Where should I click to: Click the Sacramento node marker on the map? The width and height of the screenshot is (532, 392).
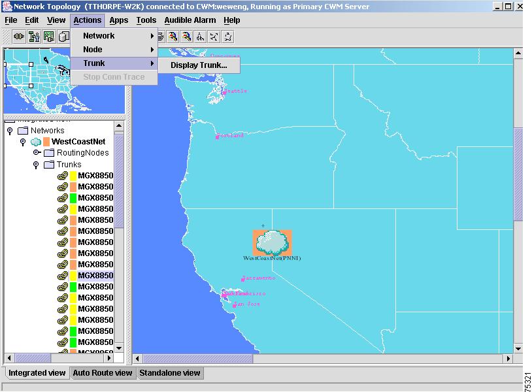(x=243, y=280)
